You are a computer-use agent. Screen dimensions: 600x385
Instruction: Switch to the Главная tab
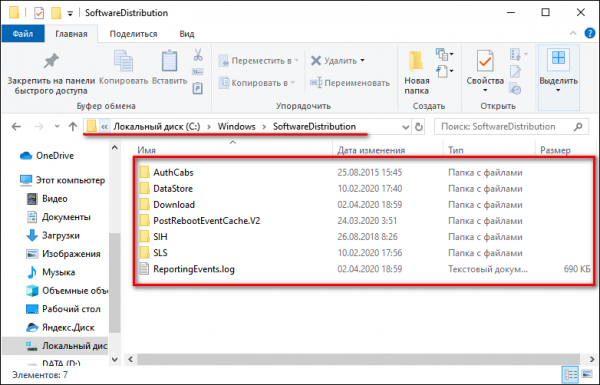point(71,34)
